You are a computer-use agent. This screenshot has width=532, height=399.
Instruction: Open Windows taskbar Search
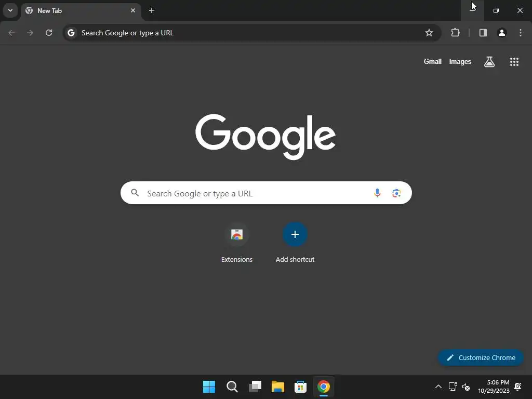232,387
